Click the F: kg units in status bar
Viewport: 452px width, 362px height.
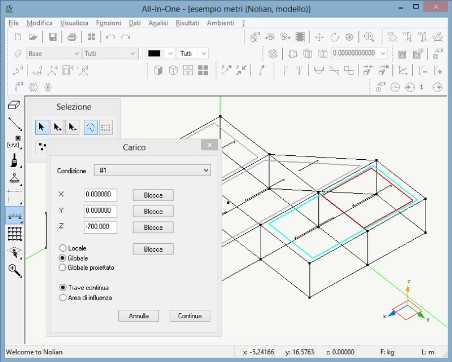click(x=387, y=352)
